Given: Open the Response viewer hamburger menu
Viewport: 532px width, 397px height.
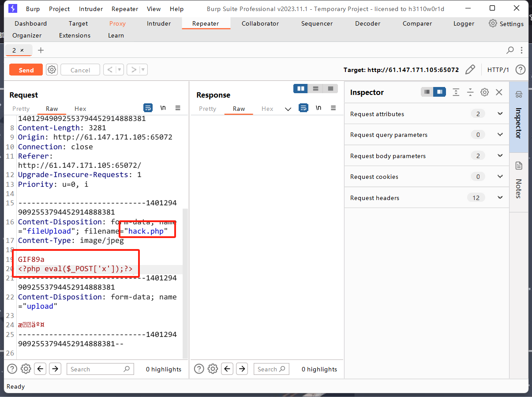Looking at the screenshot, I should tap(333, 108).
